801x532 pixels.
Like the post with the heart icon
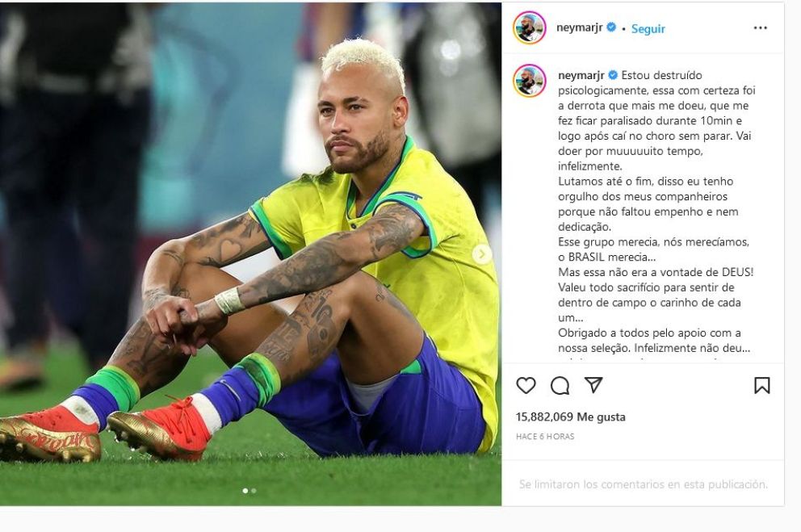tap(526, 385)
